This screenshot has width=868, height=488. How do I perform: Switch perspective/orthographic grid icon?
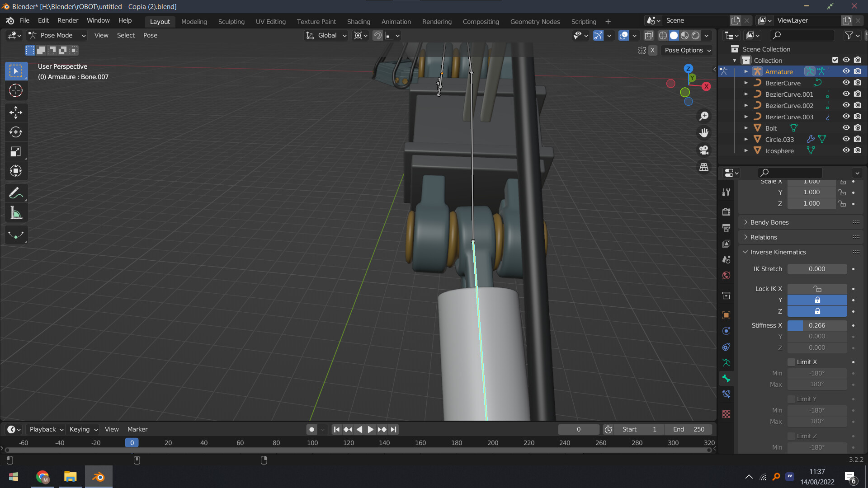coord(704,167)
